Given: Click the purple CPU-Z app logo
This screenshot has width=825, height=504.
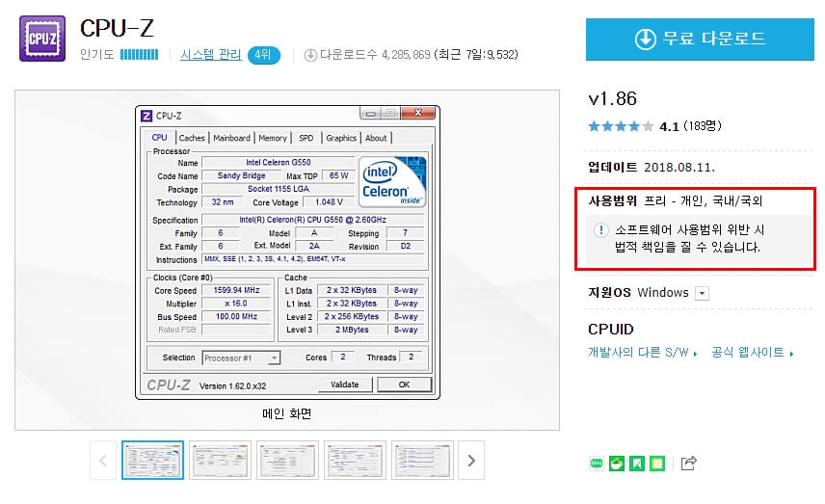Looking at the screenshot, I should click(42, 39).
